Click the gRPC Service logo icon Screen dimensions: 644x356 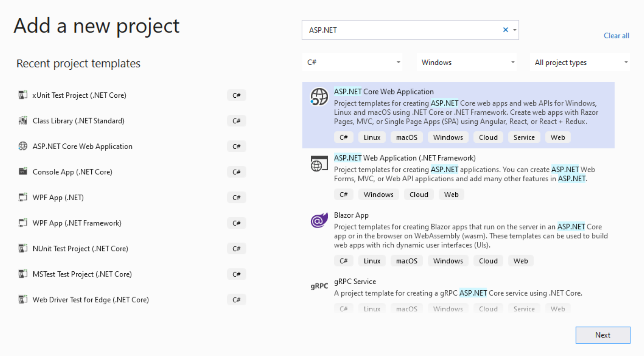coord(319,286)
